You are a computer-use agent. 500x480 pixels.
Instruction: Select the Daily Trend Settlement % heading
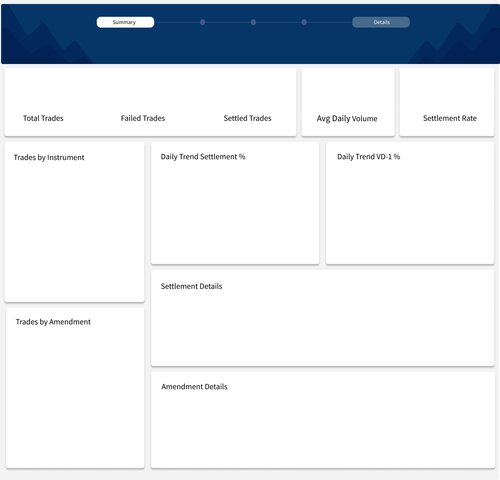click(203, 157)
